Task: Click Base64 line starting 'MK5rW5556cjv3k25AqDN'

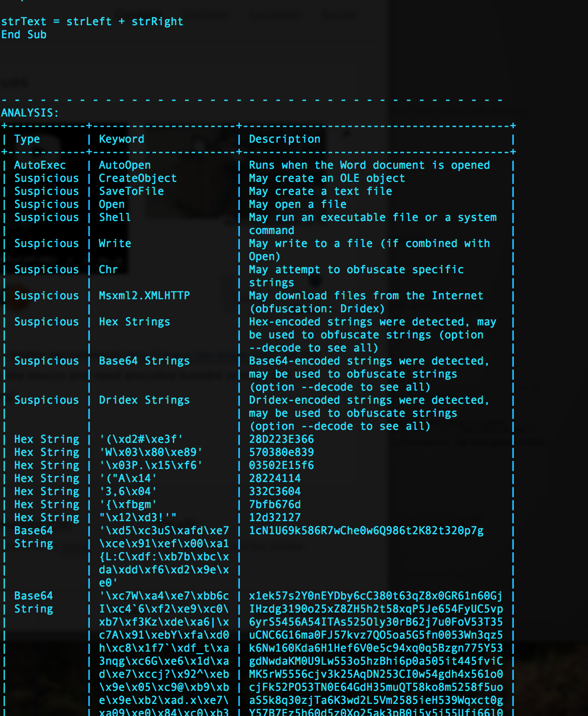Action: pyautogui.click(x=376, y=674)
